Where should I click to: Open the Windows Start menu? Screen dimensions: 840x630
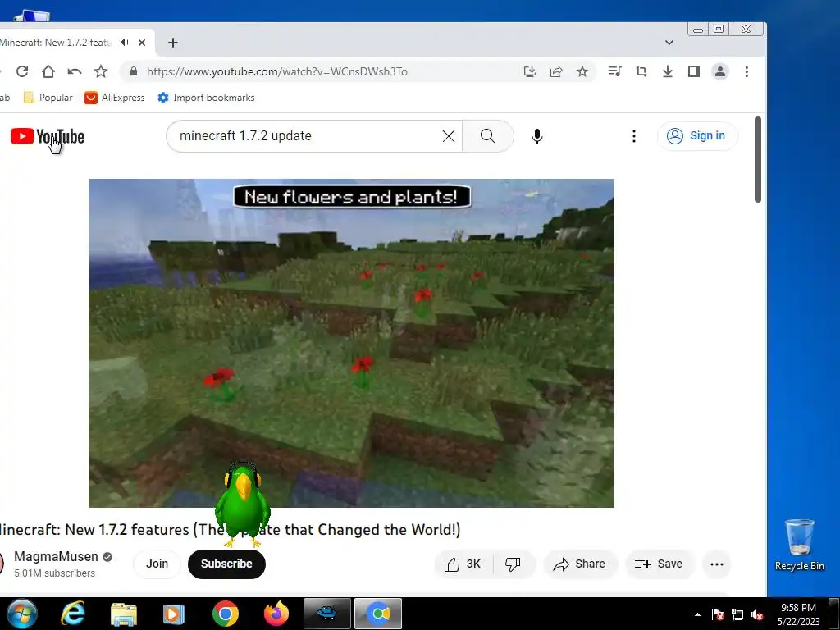point(21,614)
